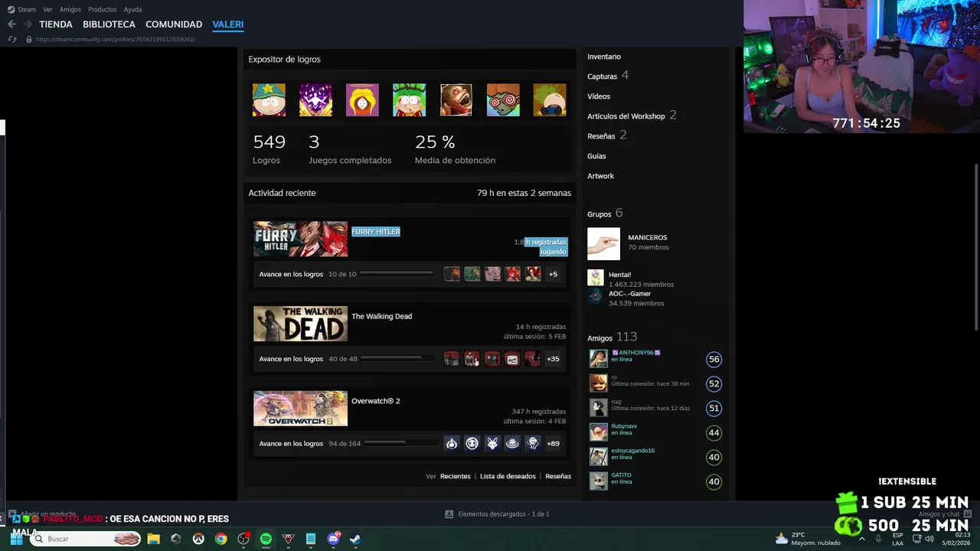The image size is (980, 551).
Task: Click the flame achievement icon under Overwatch 2
Action: click(x=452, y=443)
